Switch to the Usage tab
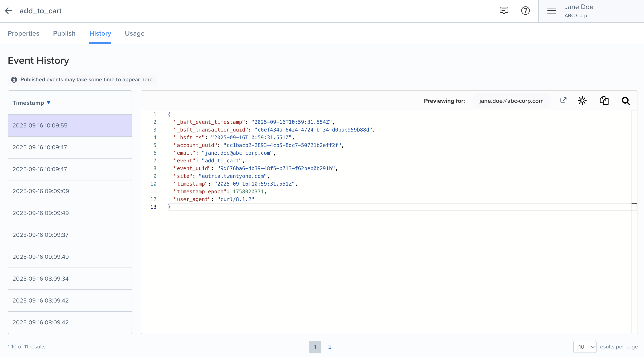This screenshot has height=357, width=644. [x=135, y=33]
